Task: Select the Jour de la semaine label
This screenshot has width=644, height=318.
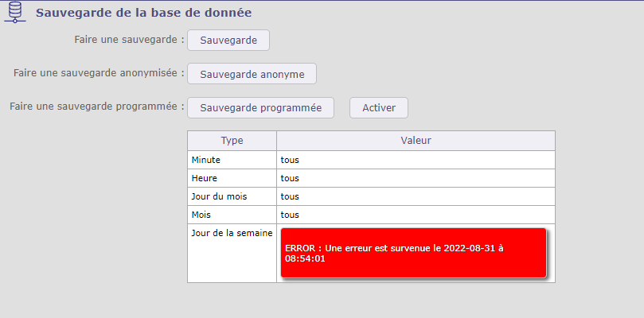Action: click(x=232, y=233)
